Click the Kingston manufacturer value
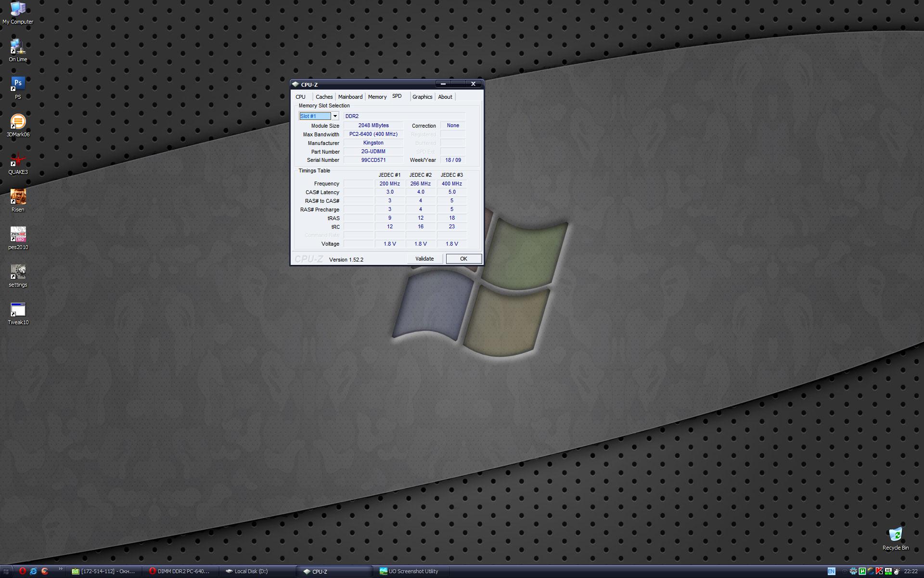Viewport: 924px width, 578px height. [373, 143]
